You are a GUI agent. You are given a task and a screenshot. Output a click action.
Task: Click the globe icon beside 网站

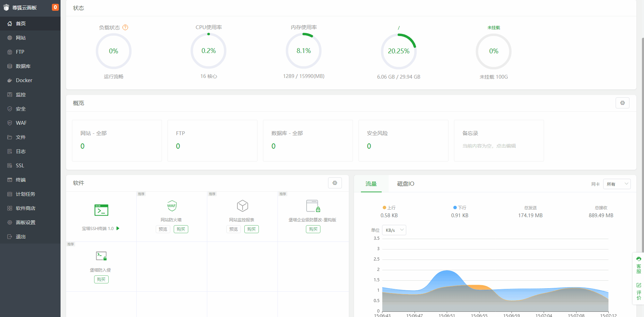[x=10, y=38]
